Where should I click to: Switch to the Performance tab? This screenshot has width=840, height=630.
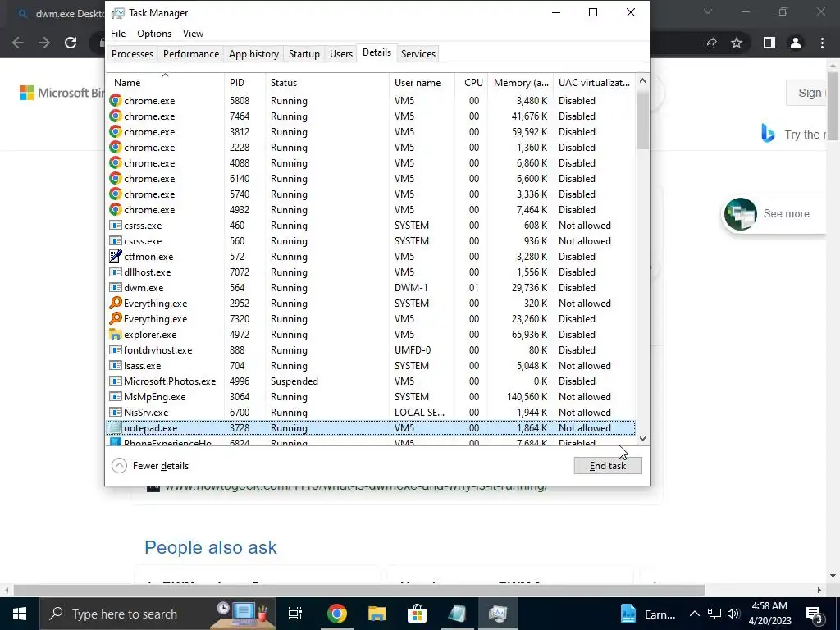point(191,54)
